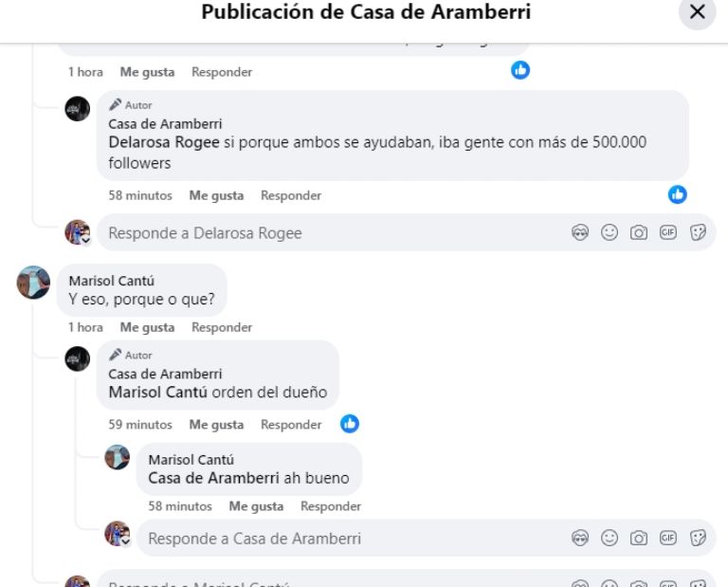Viewport: 728px width, 587px height.
Task: Attach a photo in Casa de Aramberri reply
Action: tap(639, 538)
